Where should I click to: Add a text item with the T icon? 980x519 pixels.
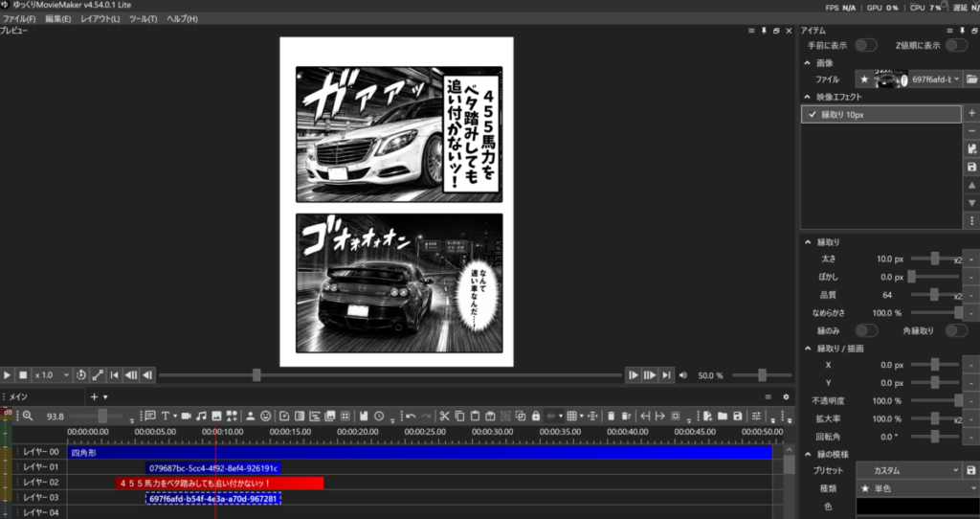165,416
